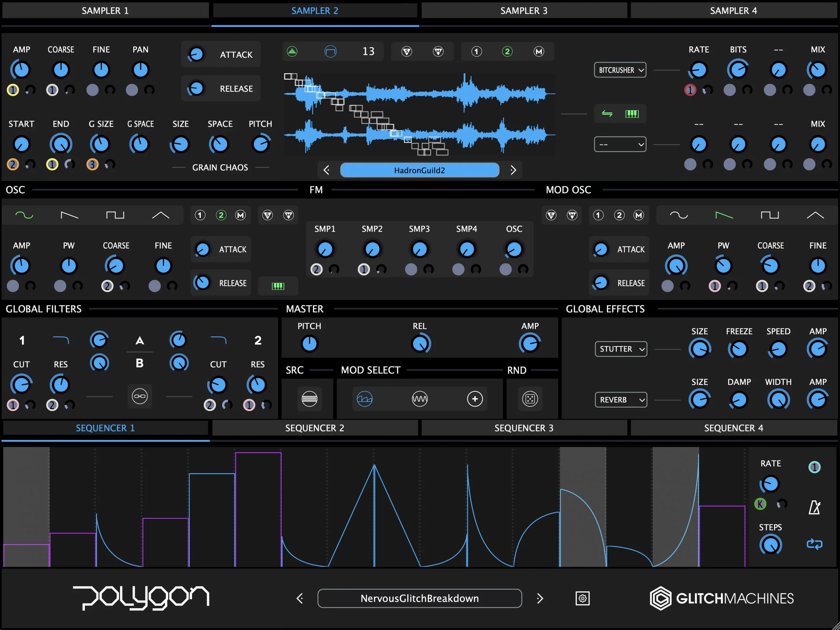The image size is (840, 630).
Task: Click the next arrow beside HadronGuild2
Action: tap(514, 170)
